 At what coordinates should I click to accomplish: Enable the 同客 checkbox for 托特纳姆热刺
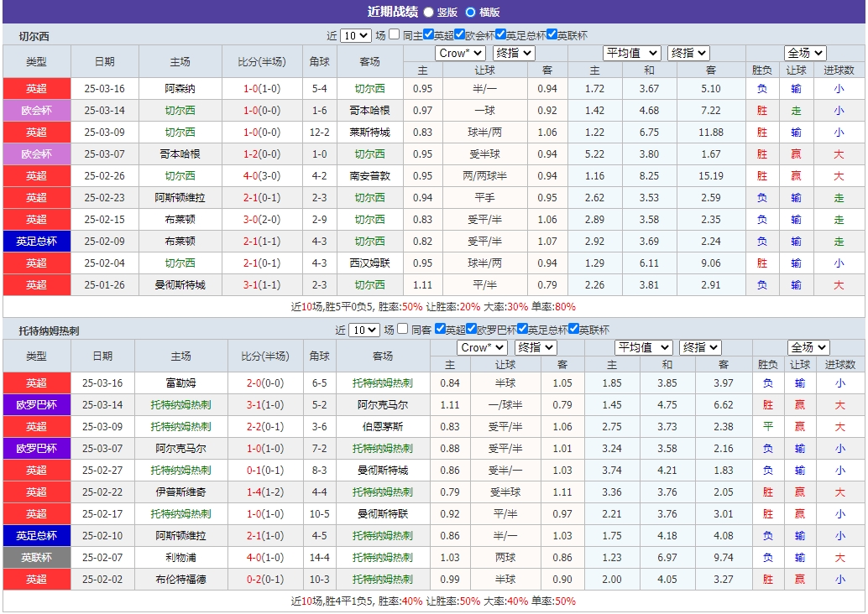click(x=401, y=328)
